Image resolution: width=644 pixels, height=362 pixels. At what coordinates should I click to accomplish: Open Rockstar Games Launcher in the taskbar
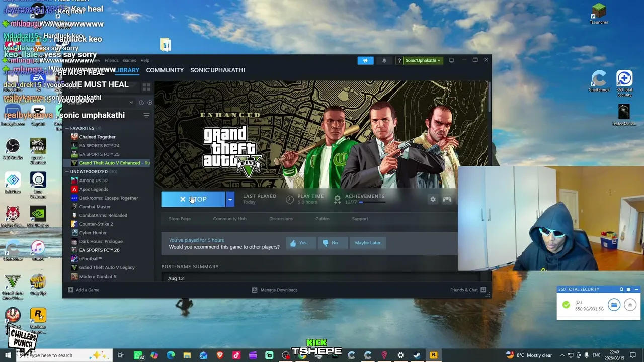coord(433,355)
